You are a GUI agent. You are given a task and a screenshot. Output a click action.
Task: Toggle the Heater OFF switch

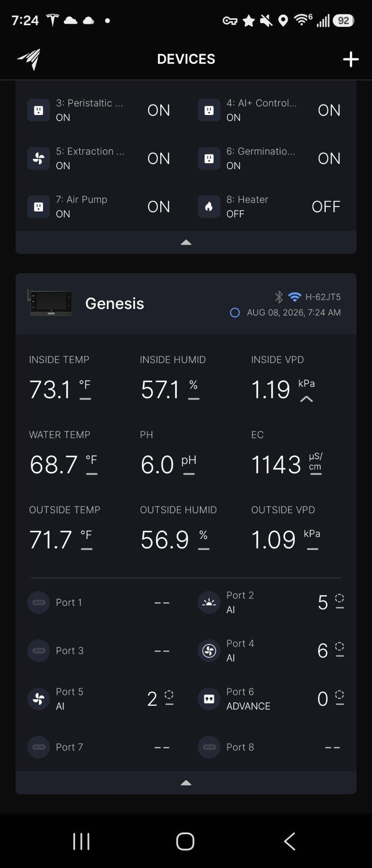coord(326,207)
